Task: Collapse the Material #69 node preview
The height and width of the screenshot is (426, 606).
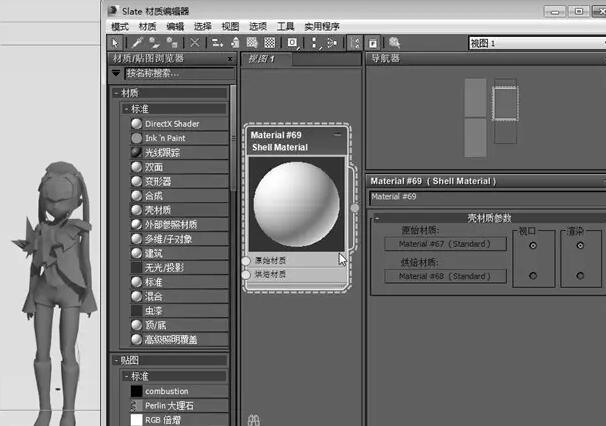Action: (x=337, y=135)
